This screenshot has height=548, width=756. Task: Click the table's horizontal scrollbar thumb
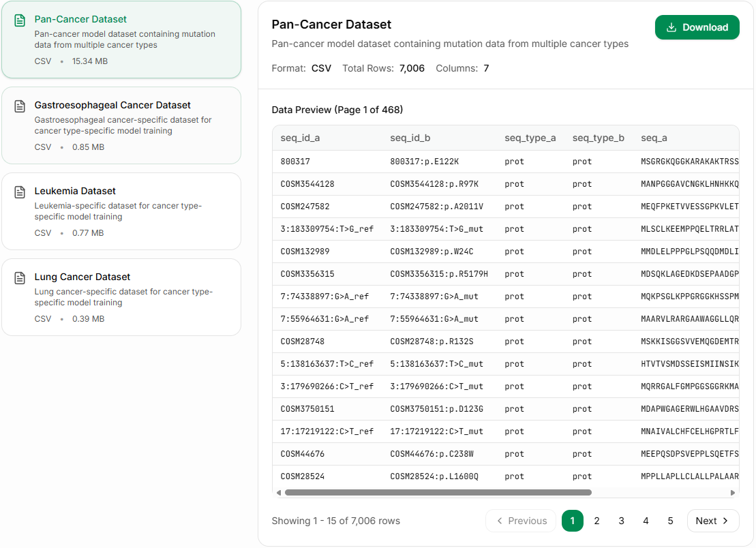(x=438, y=492)
